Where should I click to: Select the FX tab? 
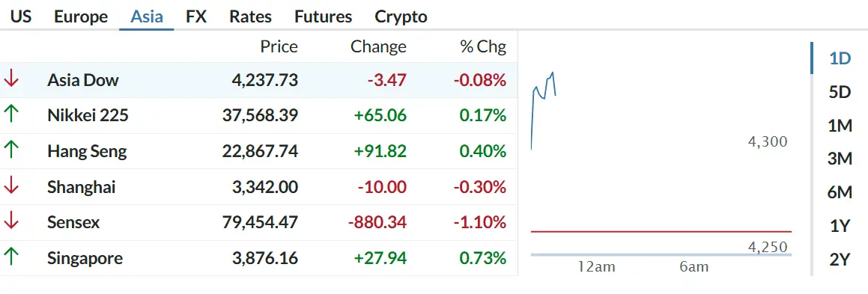(x=196, y=16)
